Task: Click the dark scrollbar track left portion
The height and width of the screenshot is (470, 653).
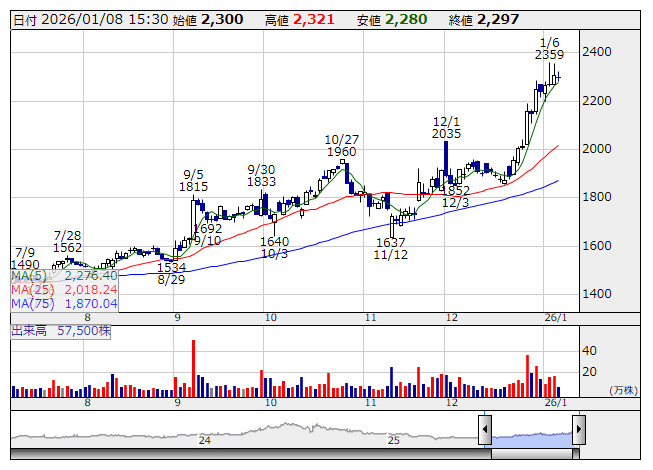Action: [x=251, y=454]
